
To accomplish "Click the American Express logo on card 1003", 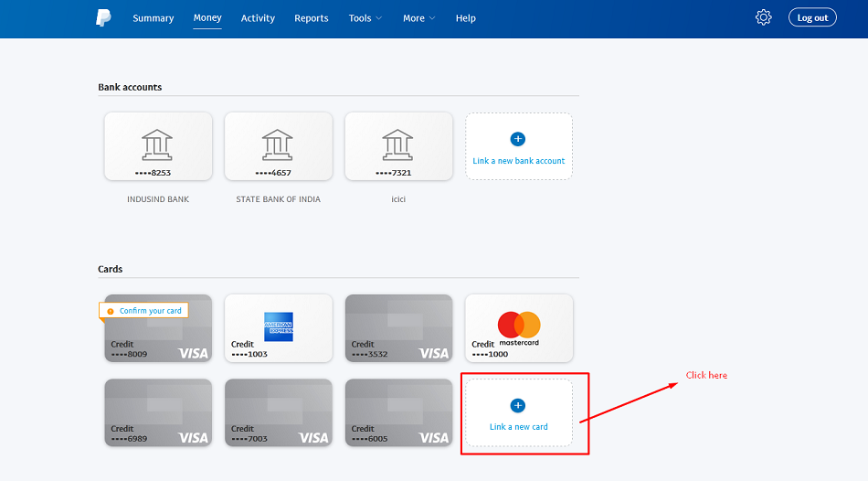I will click(279, 326).
